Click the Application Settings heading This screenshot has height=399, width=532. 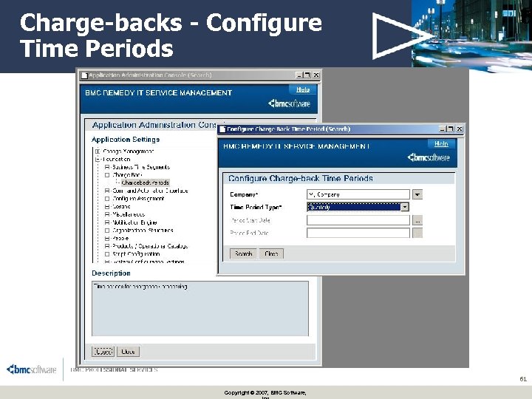(x=126, y=140)
